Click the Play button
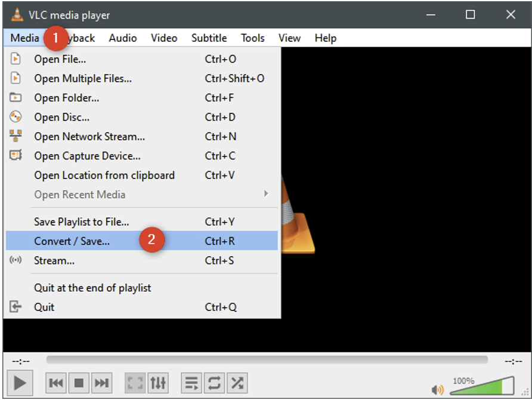Screen dimensions: 532x400 (20, 383)
